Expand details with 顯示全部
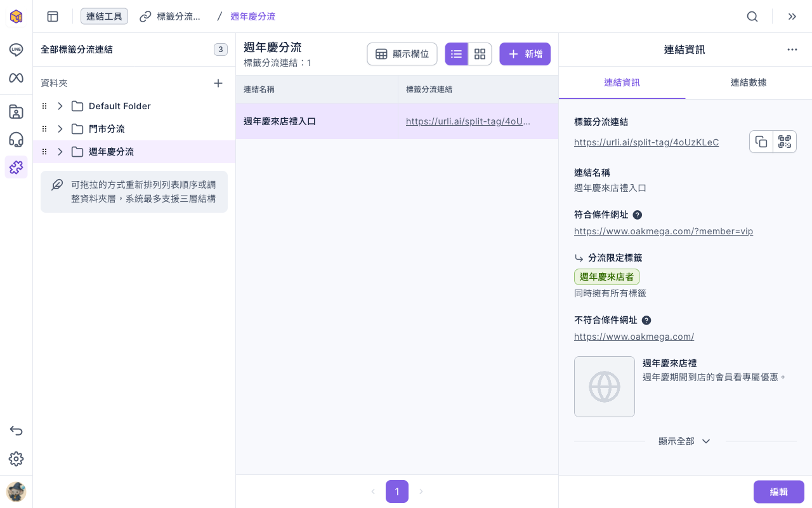 click(x=684, y=441)
